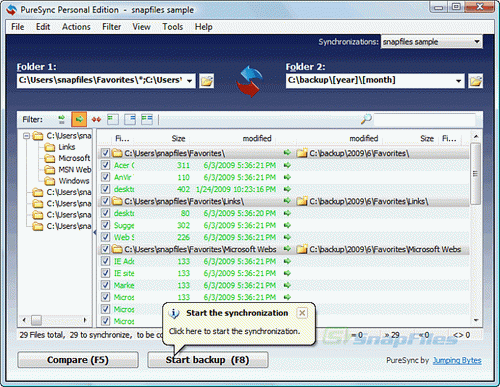500x387 pixels.
Task: Browse for Folder 1 with folder icon
Action: pos(206,81)
